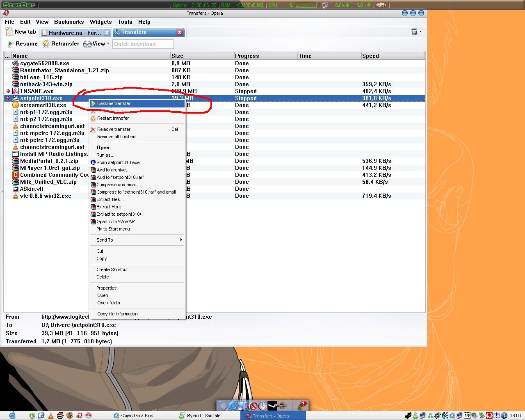Select Remove all finished
The image size is (525, 420).
[x=137, y=137]
